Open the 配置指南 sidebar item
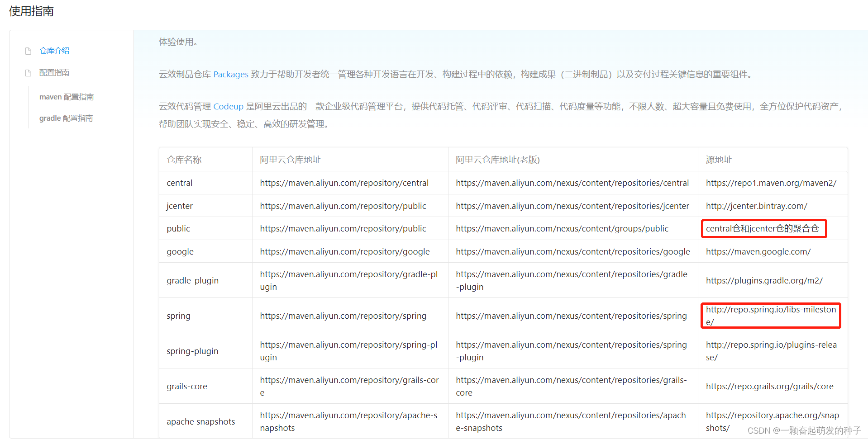Image resolution: width=868 pixels, height=439 pixels. 54,73
